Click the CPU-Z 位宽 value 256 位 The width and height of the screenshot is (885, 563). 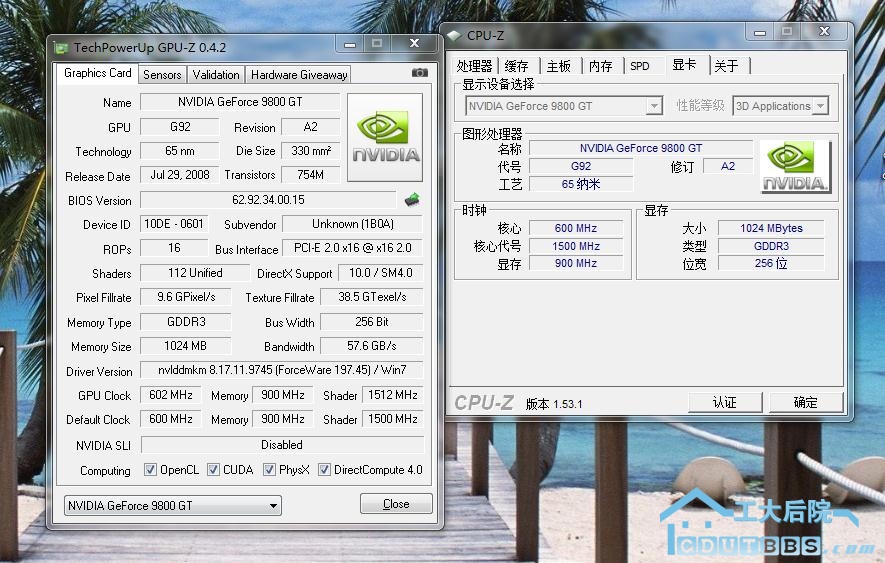771,263
